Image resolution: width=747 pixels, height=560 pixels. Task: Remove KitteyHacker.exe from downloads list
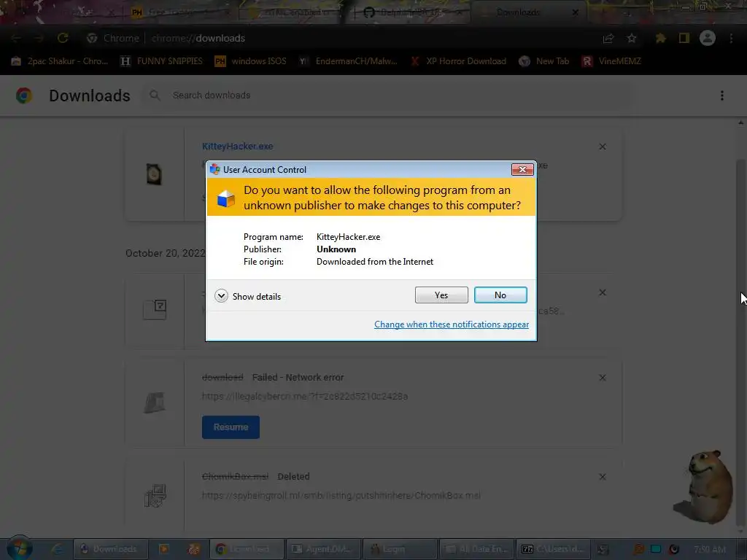(x=602, y=147)
